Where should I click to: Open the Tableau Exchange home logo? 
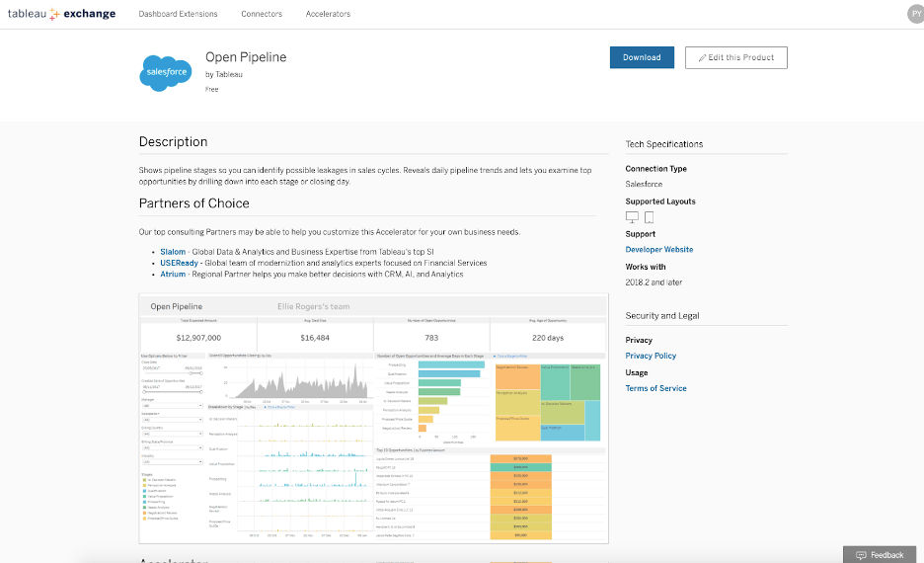61,14
